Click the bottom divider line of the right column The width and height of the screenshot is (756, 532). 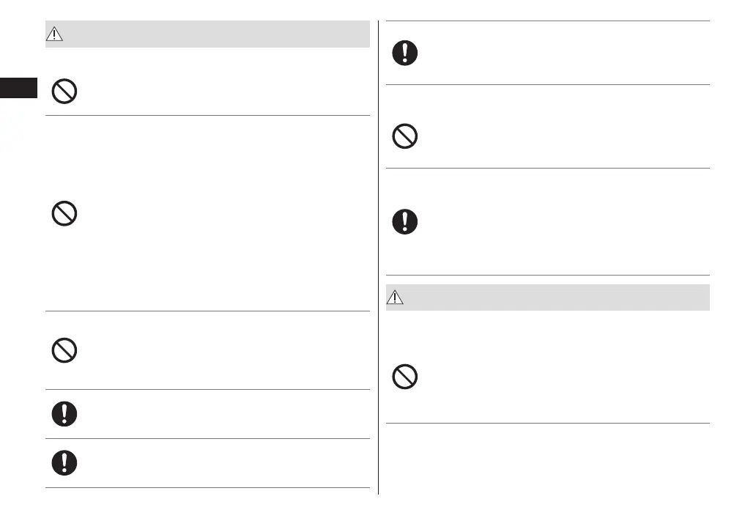point(548,423)
